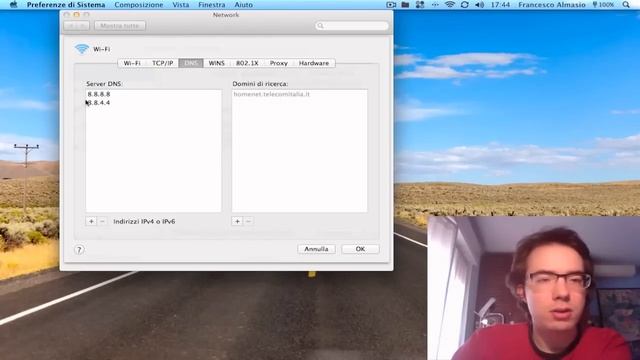Screen dimensions: 640x360
Task: Select DNS server 8.8.4.4
Action: (x=98, y=102)
